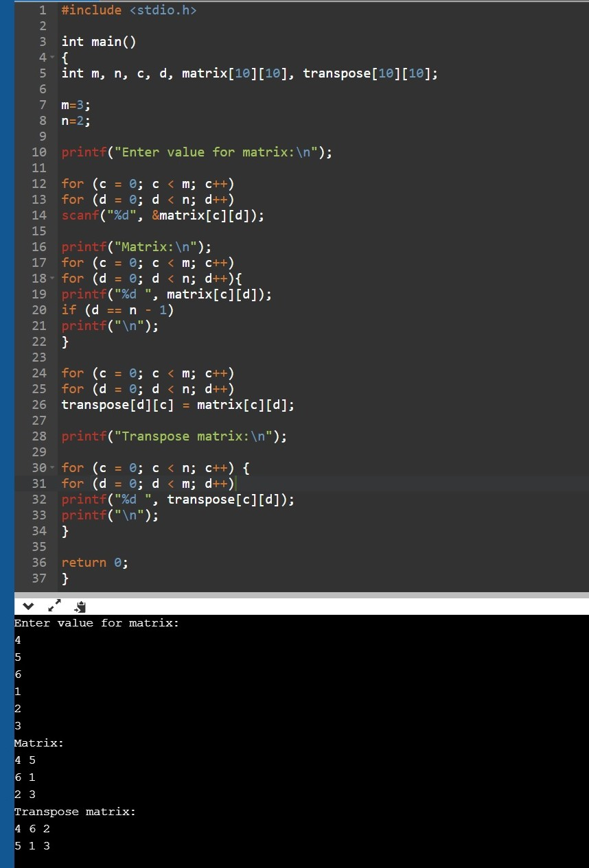Click the 'for (c = 0; c < n; c++) {' line
Screen dimensions: 589x868
(155, 468)
